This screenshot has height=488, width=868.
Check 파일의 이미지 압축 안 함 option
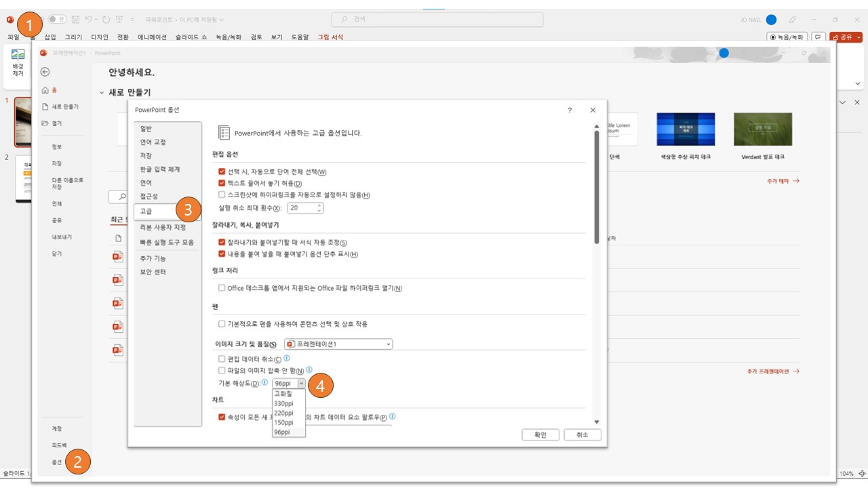coord(222,370)
